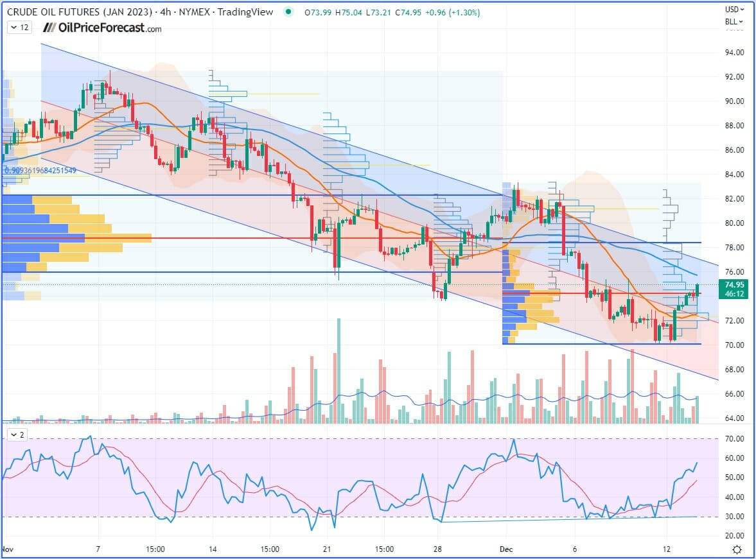Select the Nov marker on time axis
The width and height of the screenshot is (756, 559).
8,550
